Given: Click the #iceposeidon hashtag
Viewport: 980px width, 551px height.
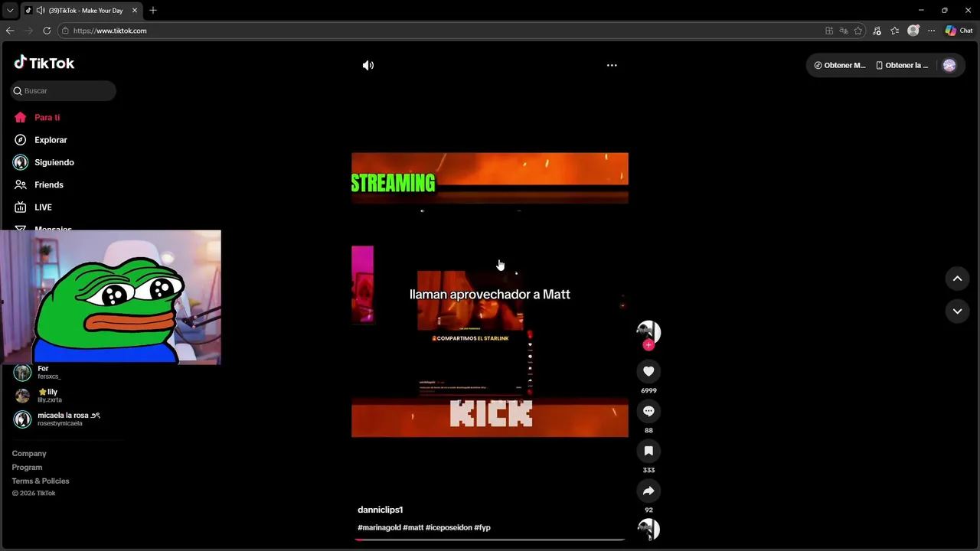Looking at the screenshot, I should 449,527.
